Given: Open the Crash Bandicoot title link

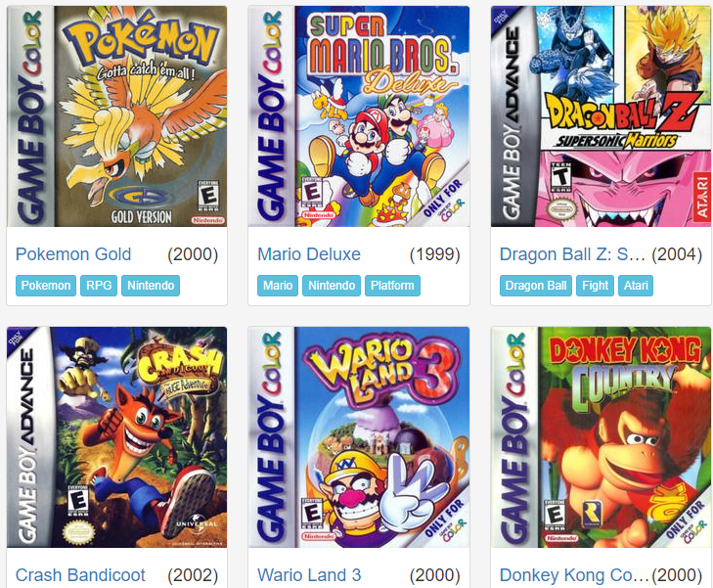Looking at the screenshot, I should point(80,575).
